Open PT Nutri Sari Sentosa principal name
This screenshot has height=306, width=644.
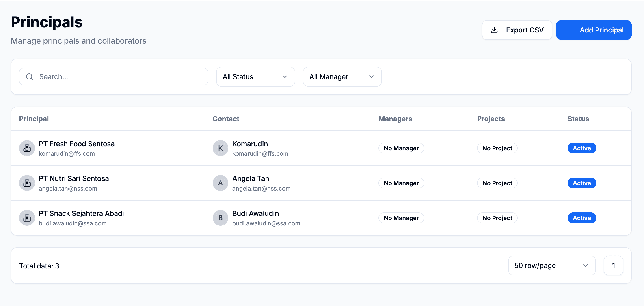point(74,179)
